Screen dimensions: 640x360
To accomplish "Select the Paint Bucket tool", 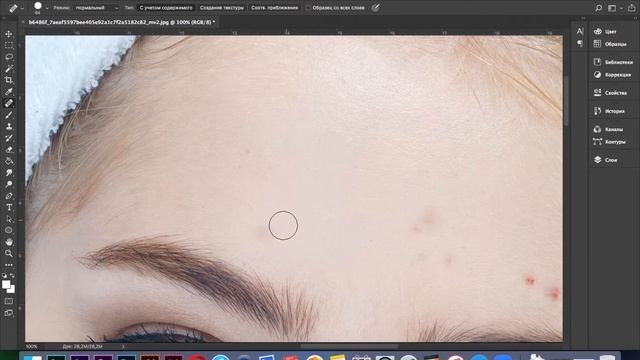I will click(9, 161).
